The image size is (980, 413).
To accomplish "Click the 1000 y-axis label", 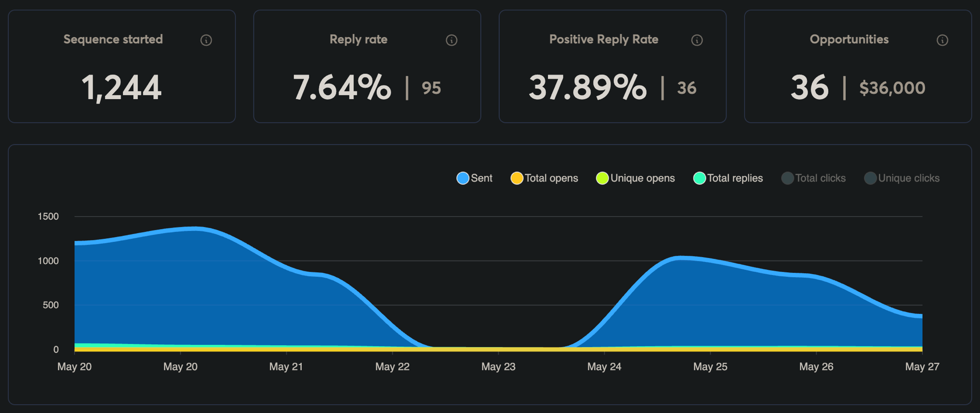I will click(x=48, y=261).
